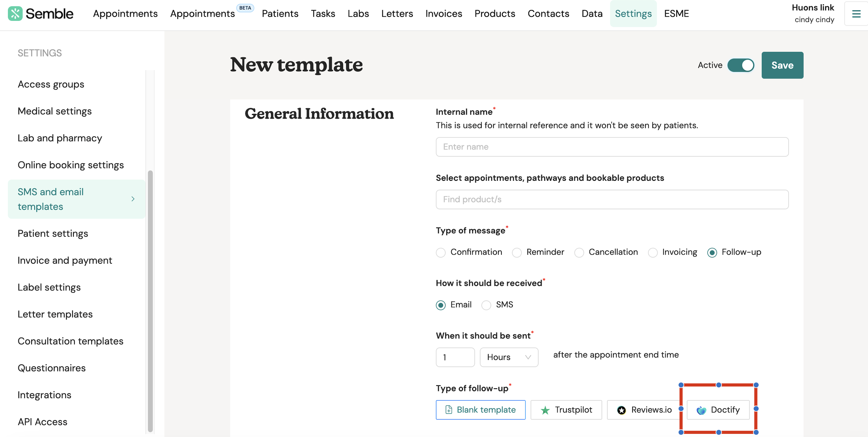Open Patient settings in sidebar
This screenshot has width=868, height=437.
click(x=53, y=234)
